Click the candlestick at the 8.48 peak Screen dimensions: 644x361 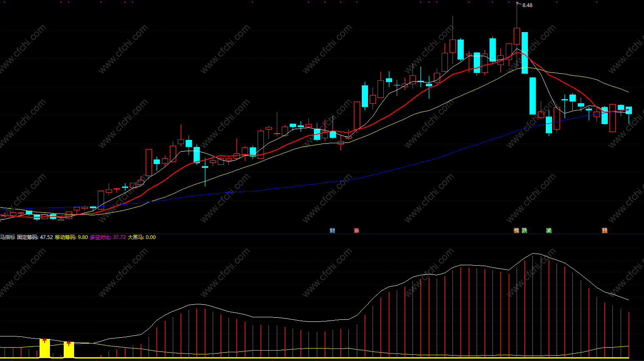[517, 36]
